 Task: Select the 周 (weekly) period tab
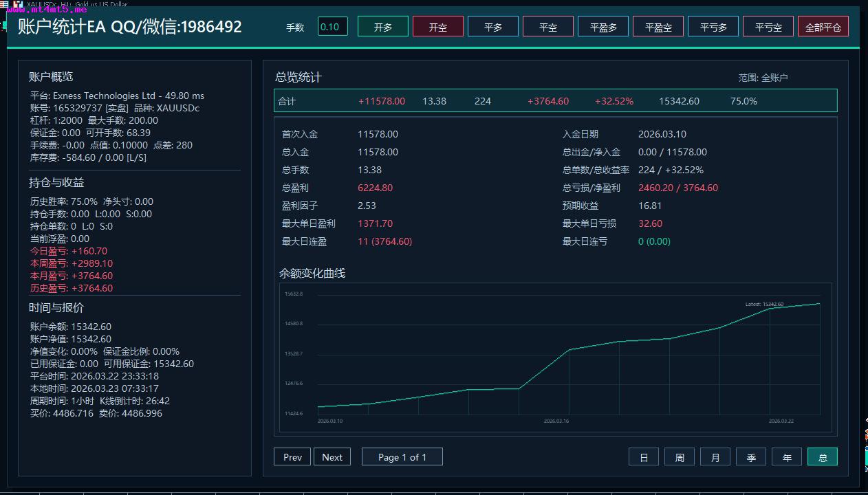(x=680, y=457)
